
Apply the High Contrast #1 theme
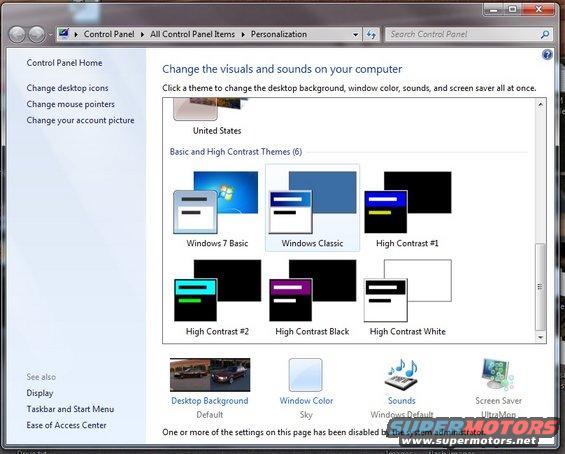coord(408,209)
